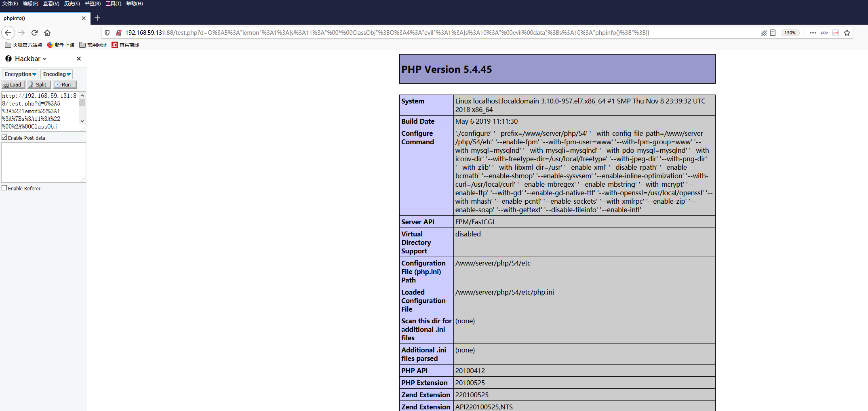Click the Load button in Hackbar

pyautogui.click(x=13, y=84)
